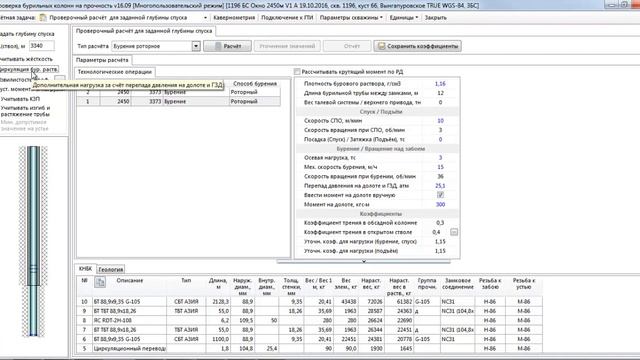
Task: Click the Отчёт button
Action: [347, 46]
